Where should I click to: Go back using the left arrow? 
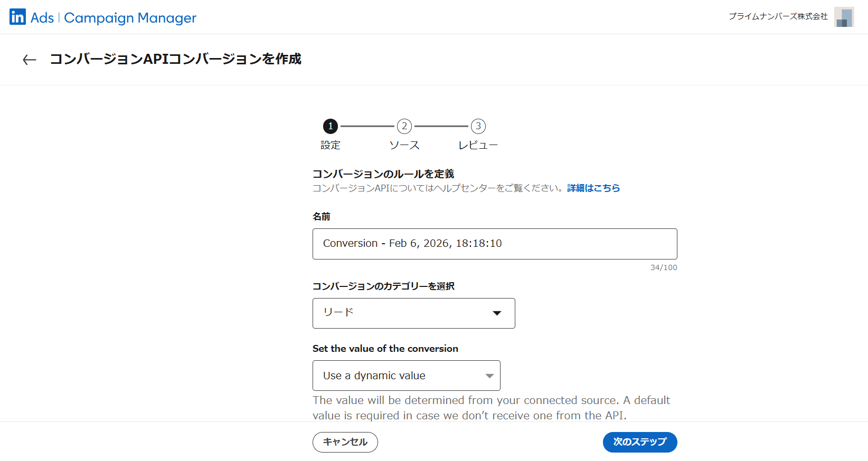[x=30, y=60]
